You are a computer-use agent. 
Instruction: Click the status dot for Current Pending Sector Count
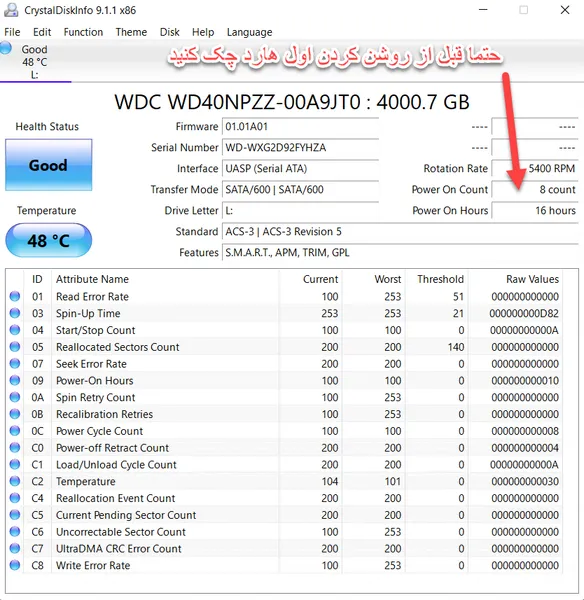[15, 515]
